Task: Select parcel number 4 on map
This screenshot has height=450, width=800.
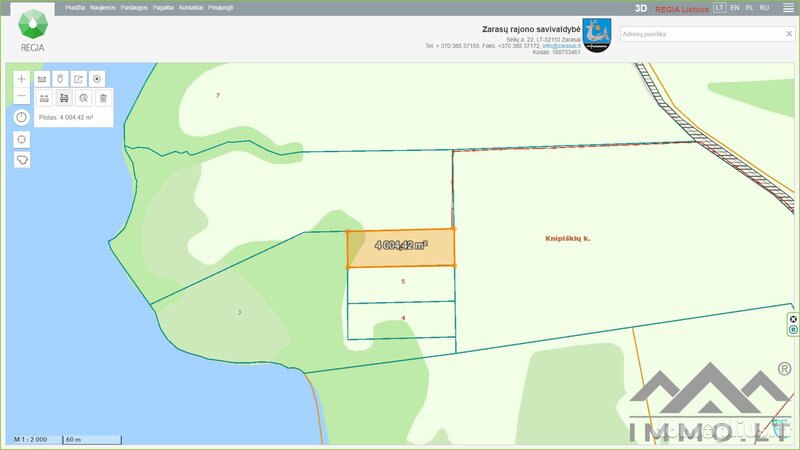Action: pyautogui.click(x=403, y=318)
